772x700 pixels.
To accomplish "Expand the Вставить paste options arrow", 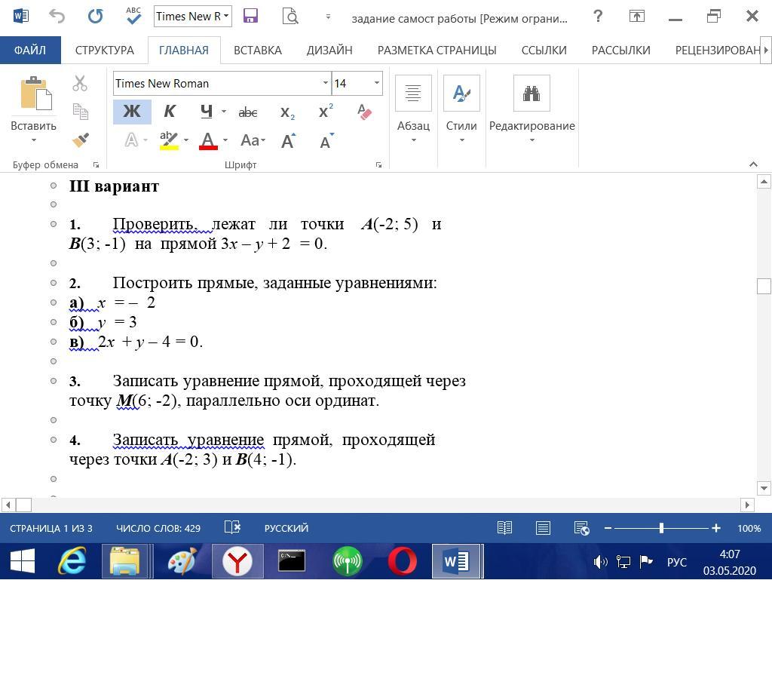I will coord(33,140).
